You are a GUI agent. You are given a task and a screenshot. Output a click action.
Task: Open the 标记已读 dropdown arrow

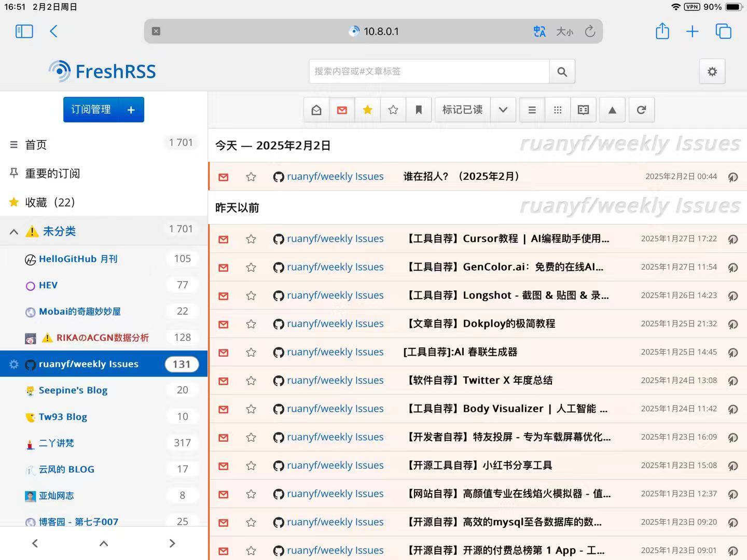[x=503, y=110]
